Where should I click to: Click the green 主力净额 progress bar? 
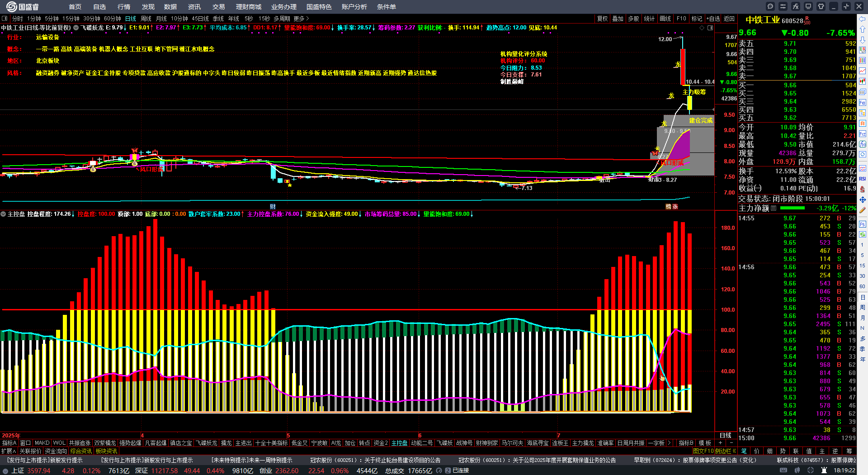pyautogui.click(x=793, y=208)
